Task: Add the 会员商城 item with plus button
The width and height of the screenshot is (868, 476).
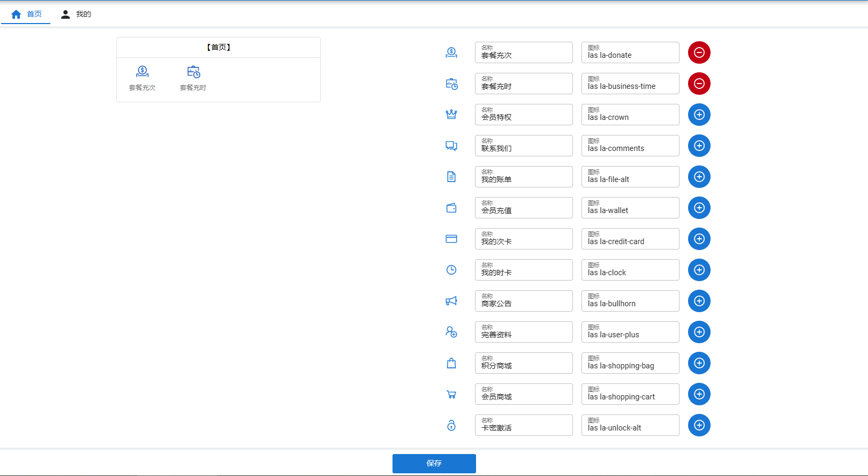Action: tap(699, 394)
